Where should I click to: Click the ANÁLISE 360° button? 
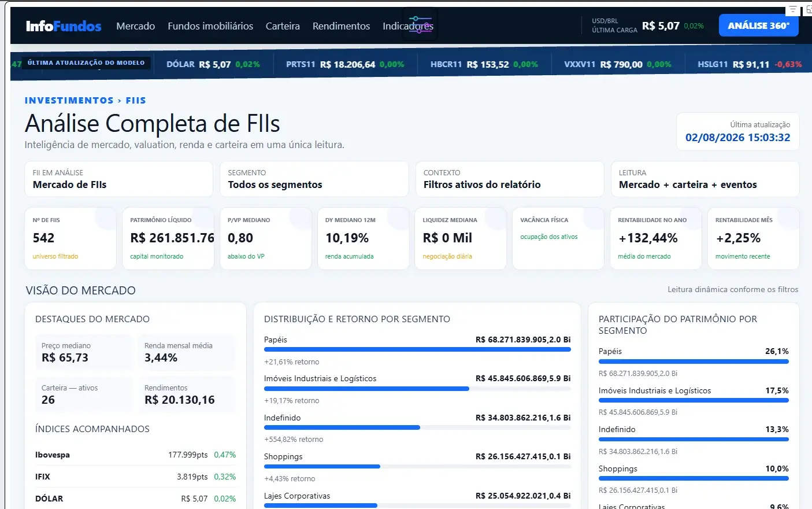[x=758, y=25]
